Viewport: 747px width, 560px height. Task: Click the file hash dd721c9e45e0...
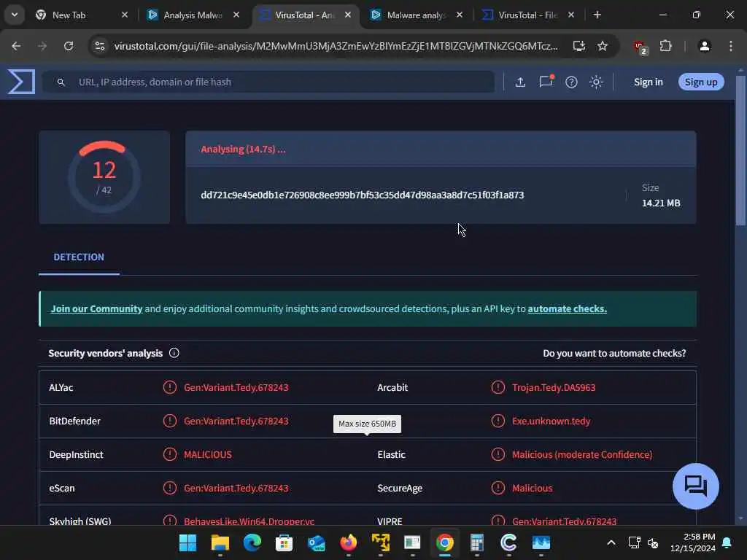click(x=362, y=195)
